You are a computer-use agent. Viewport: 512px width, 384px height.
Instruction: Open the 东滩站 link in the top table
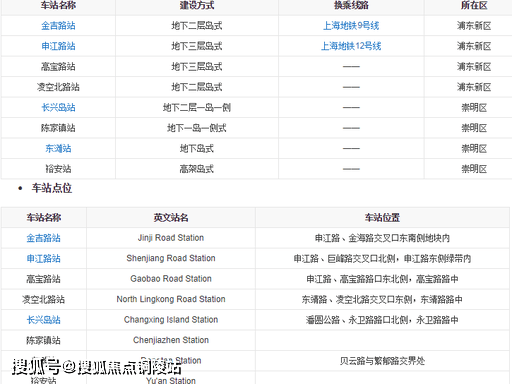[x=58, y=148]
